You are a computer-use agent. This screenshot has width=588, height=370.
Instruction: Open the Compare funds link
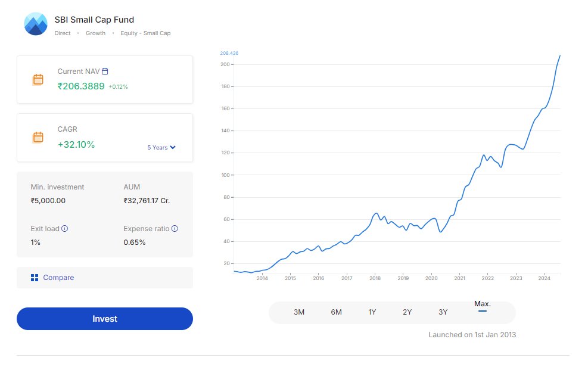click(x=58, y=278)
